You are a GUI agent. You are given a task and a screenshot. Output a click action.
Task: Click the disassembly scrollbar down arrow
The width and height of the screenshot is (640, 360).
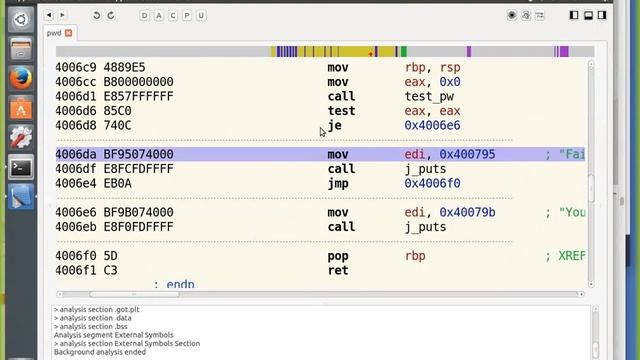[591, 284]
